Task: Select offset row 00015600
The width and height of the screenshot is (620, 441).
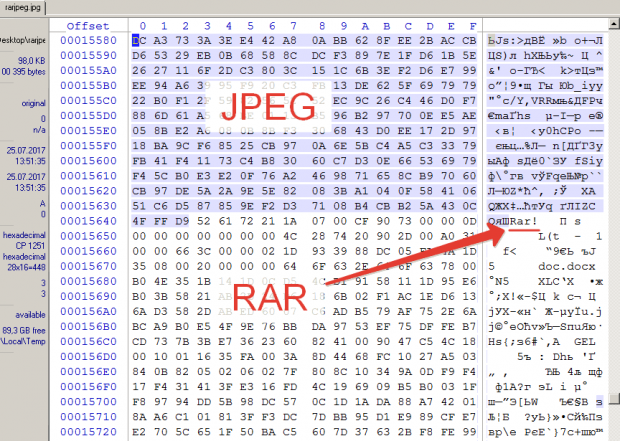Action: point(89,161)
